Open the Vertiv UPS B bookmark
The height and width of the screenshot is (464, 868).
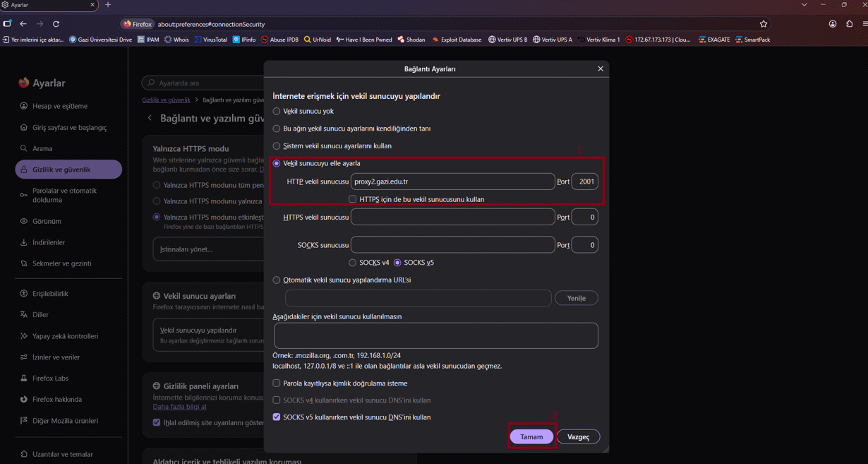(508, 40)
